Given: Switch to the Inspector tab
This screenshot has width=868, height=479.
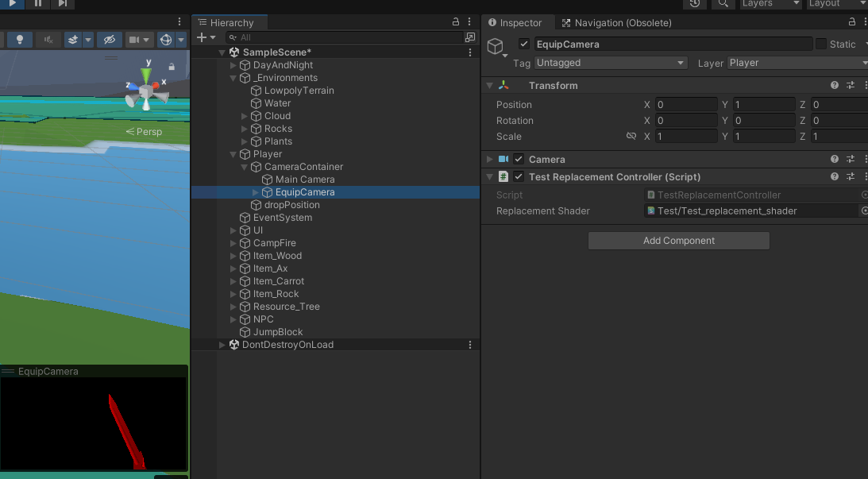Looking at the screenshot, I should point(515,23).
